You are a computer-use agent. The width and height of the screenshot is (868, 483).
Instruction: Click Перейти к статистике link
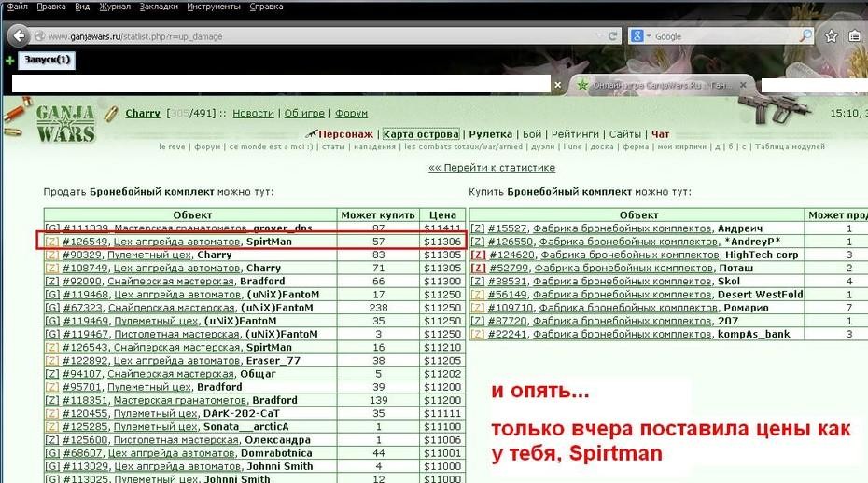[x=492, y=168]
